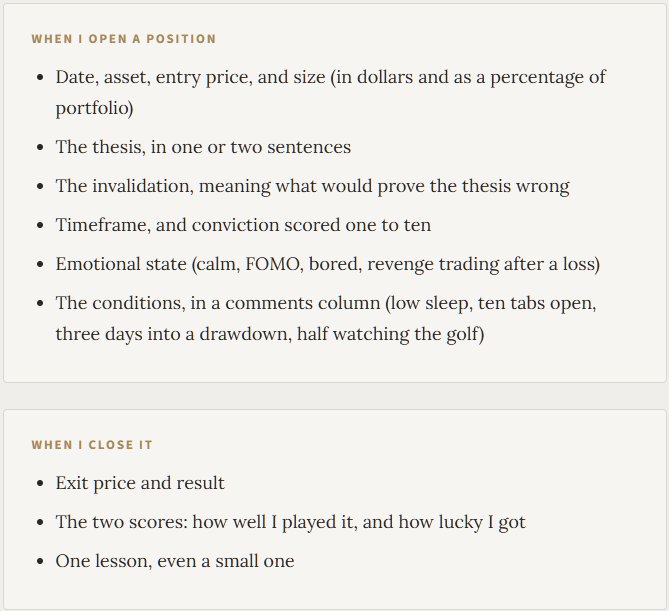Click the text 'Exit price and result'
The width and height of the screenshot is (669, 611).
pyautogui.click(x=140, y=483)
